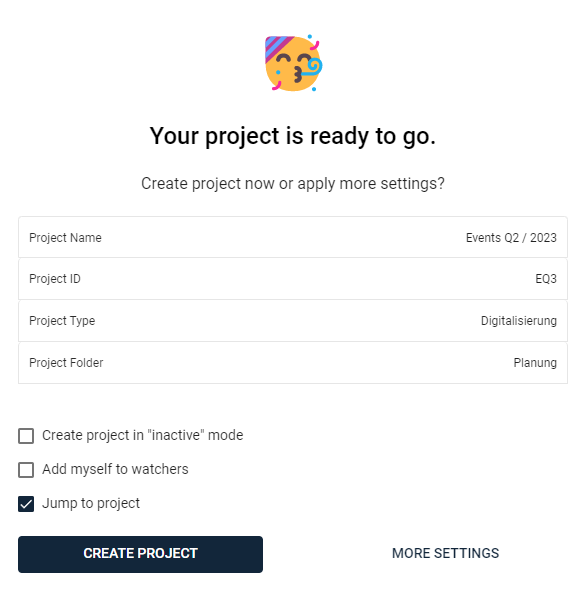Click the 'Add myself to watchers' label text
This screenshot has height=604, width=581.
pyautogui.click(x=115, y=470)
